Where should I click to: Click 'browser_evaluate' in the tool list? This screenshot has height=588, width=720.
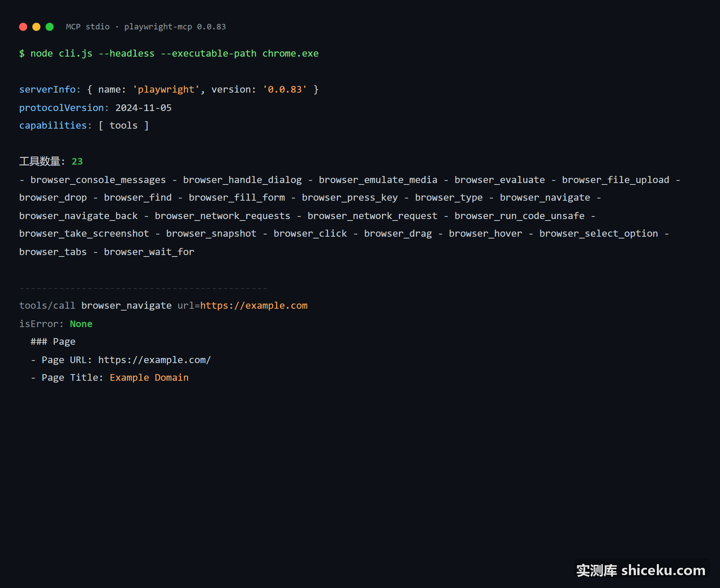pyautogui.click(x=500, y=180)
